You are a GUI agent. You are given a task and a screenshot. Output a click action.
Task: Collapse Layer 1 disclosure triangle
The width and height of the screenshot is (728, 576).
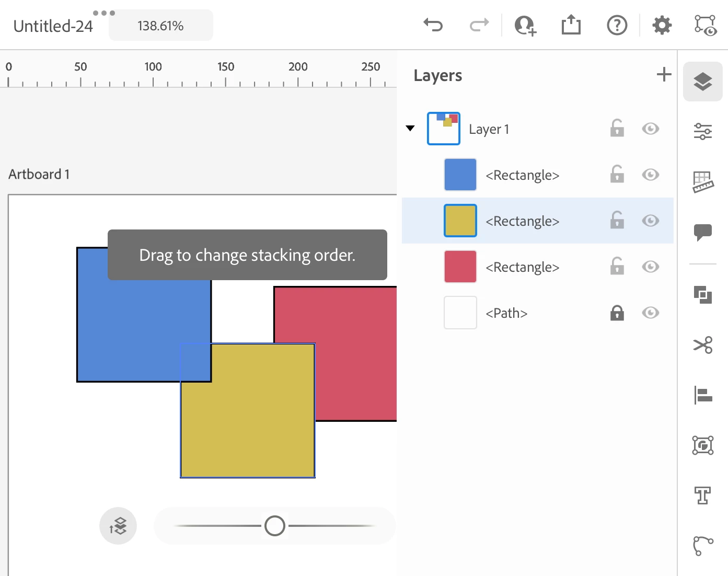[x=410, y=128]
